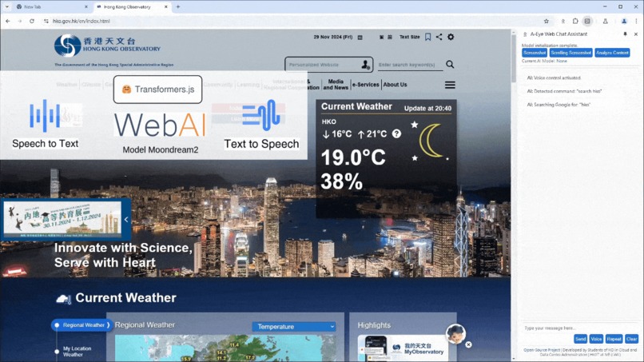Image resolution: width=644 pixels, height=362 pixels.
Task: Bookmark this page with the star icon
Action: point(547,21)
